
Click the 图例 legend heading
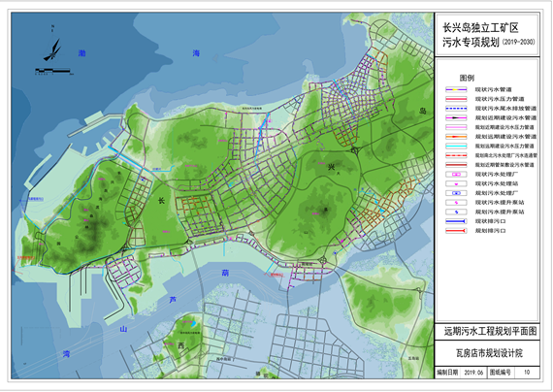click(x=467, y=78)
